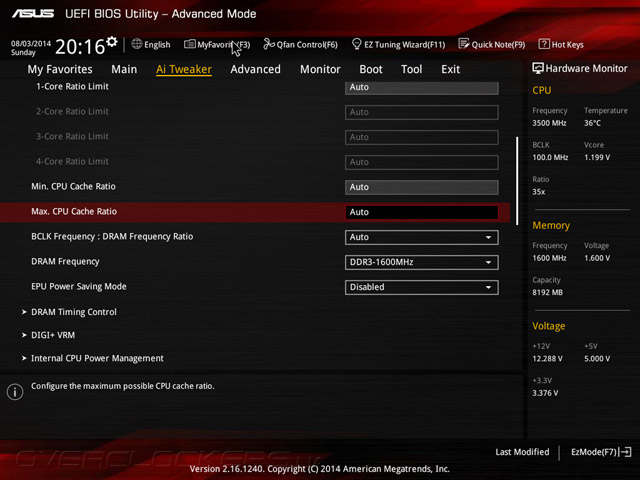Click the memory voltage 1.600 V value

[x=597, y=258]
